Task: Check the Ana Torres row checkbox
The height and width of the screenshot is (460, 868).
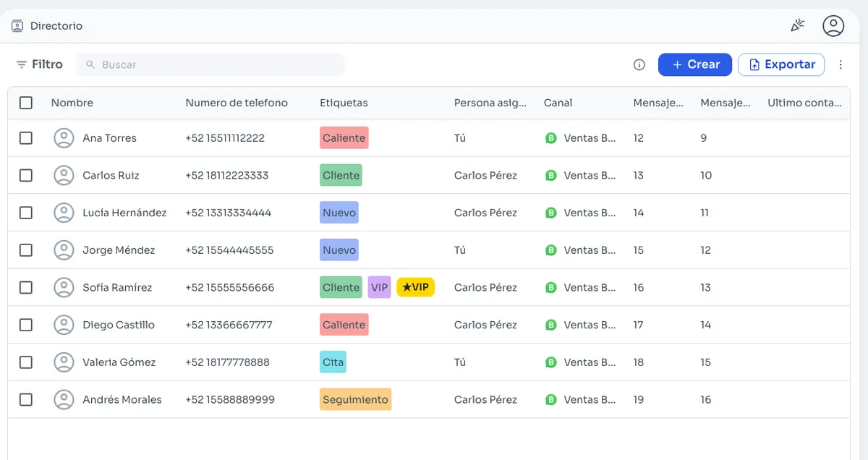Action: (26, 138)
